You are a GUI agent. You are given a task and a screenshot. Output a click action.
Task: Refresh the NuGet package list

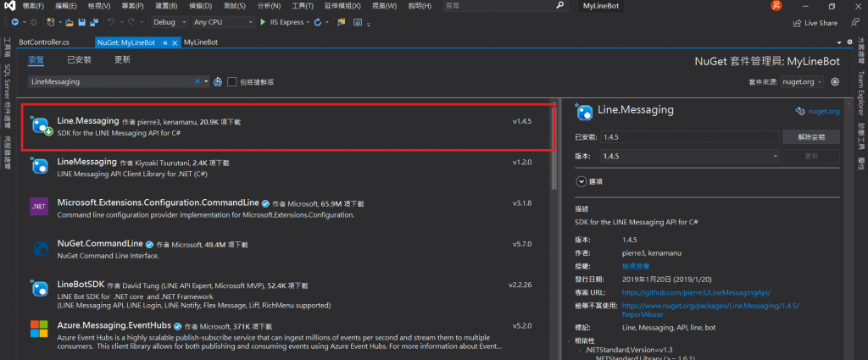tap(218, 82)
